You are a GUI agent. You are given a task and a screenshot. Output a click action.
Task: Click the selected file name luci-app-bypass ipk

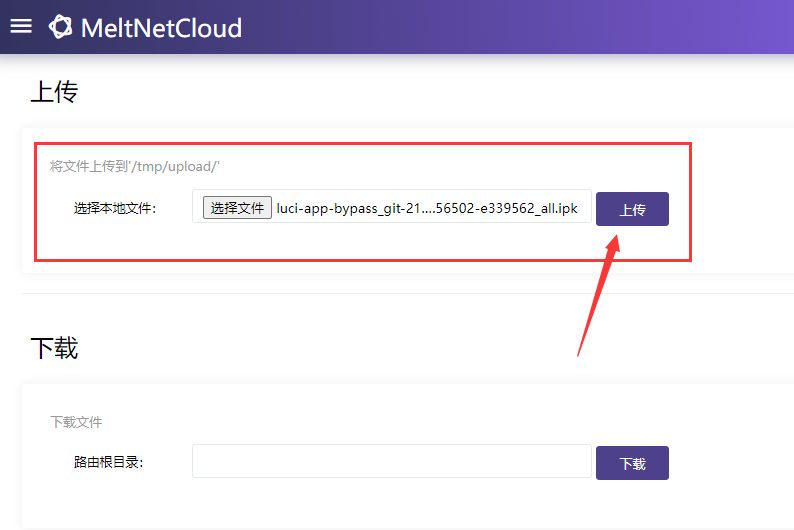427,208
